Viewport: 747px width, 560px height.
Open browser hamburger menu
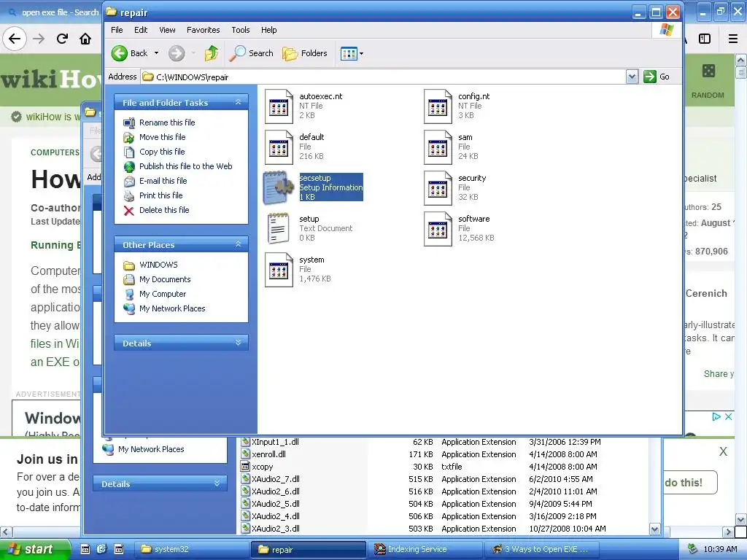[733, 39]
